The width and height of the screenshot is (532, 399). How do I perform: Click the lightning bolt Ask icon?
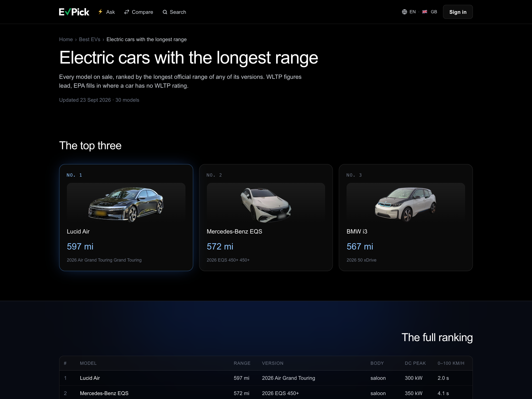click(x=100, y=12)
